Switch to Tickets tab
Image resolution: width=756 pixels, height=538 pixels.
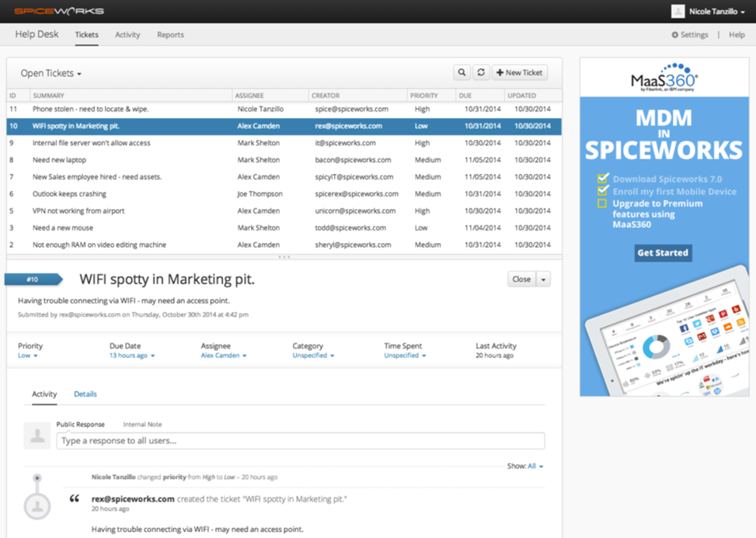coord(87,35)
